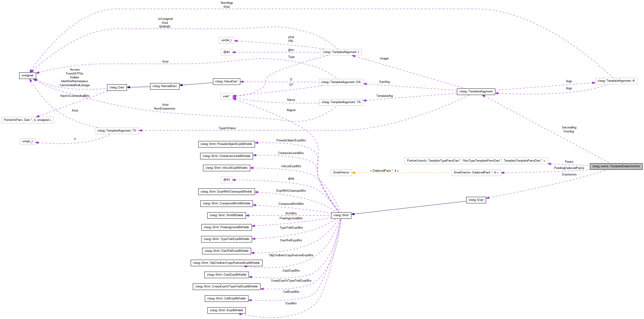644x319 pixels.
Task: Click clang::Stmt::CompoundStmtBitfields node
Action: tap(226, 204)
